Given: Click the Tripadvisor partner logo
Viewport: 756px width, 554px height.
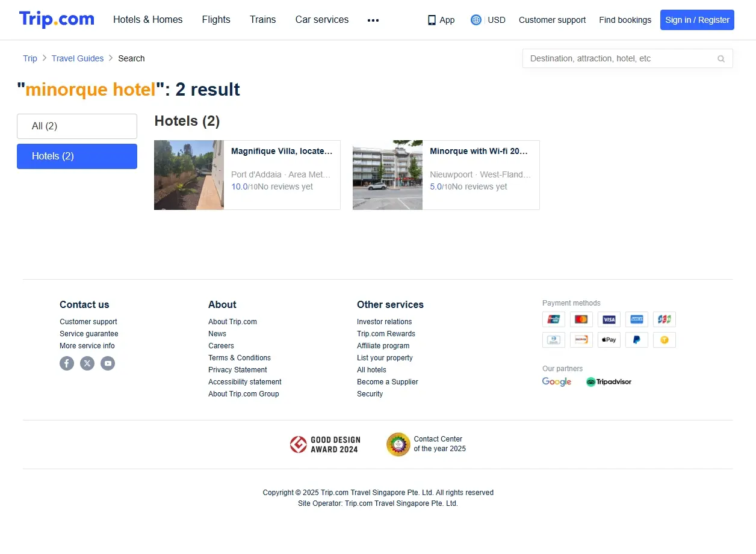Looking at the screenshot, I should pos(609,382).
